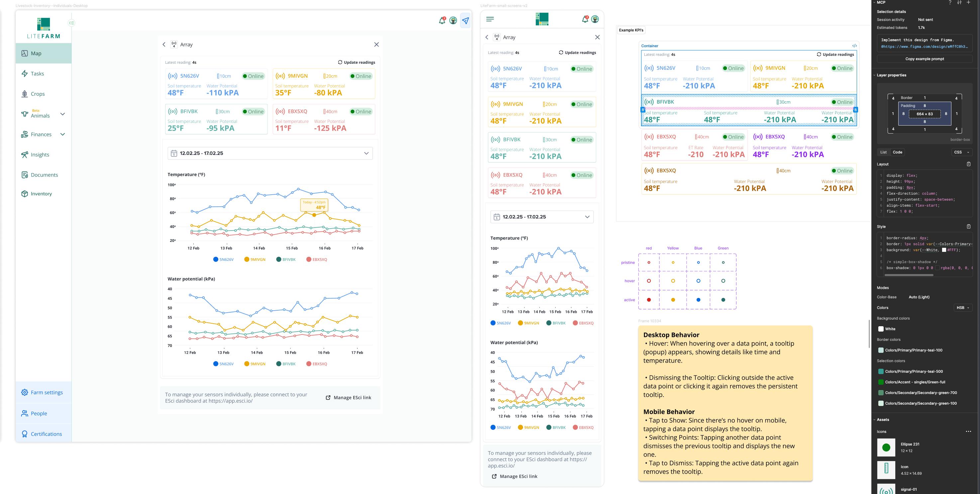This screenshot has width=980, height=494.
Task: Go back from desktop Array panel
Action: click(164, 45)
